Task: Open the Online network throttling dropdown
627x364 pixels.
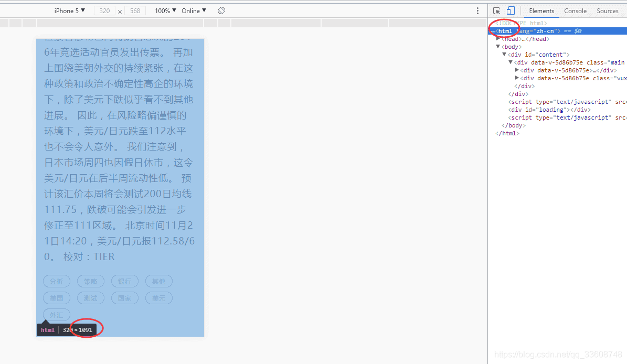Action: [x=193, y=10]
